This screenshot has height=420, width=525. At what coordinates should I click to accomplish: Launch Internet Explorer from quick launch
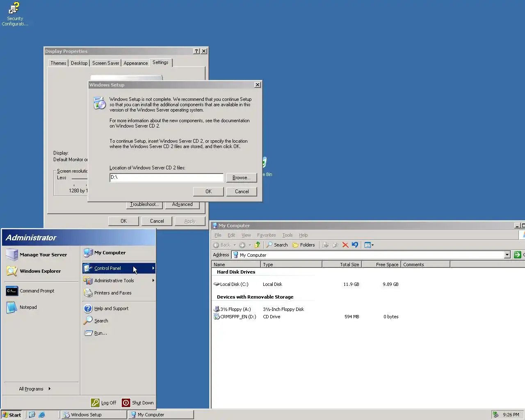pos(42,415)
